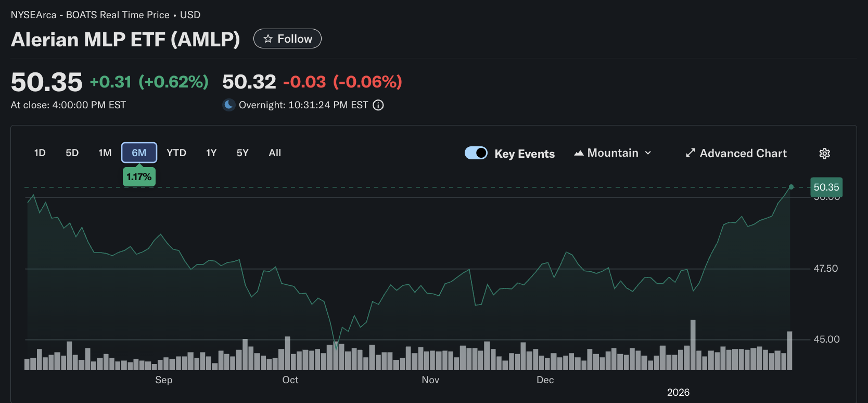Click the overnight price 50.32
Screen dimensions: 868x403
(x=249, y=82)
